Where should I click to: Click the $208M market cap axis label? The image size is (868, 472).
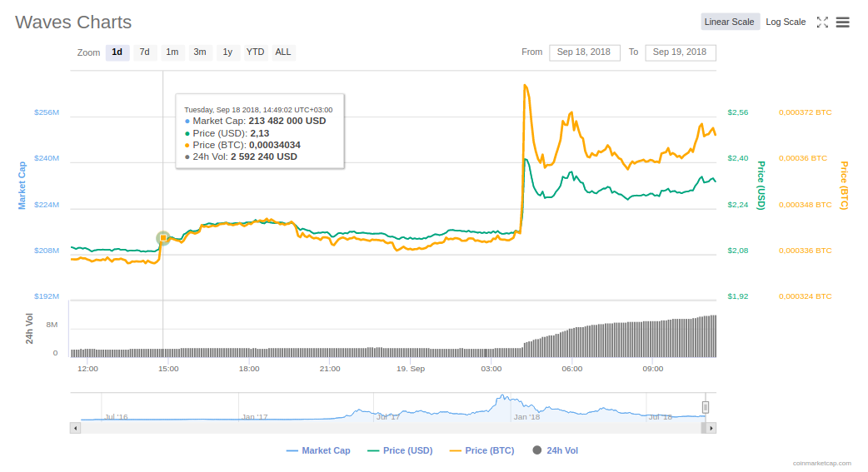click(47, 251)
